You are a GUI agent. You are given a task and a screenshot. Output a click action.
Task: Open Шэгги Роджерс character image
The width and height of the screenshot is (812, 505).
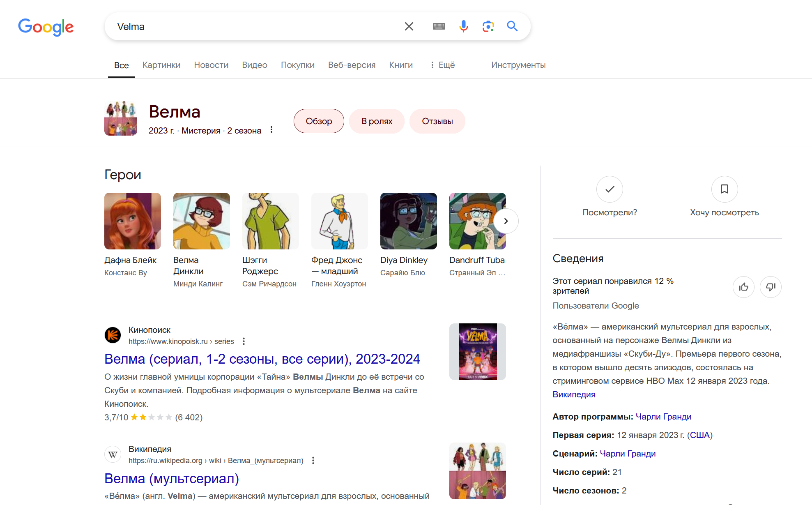(x=271, y=221)
